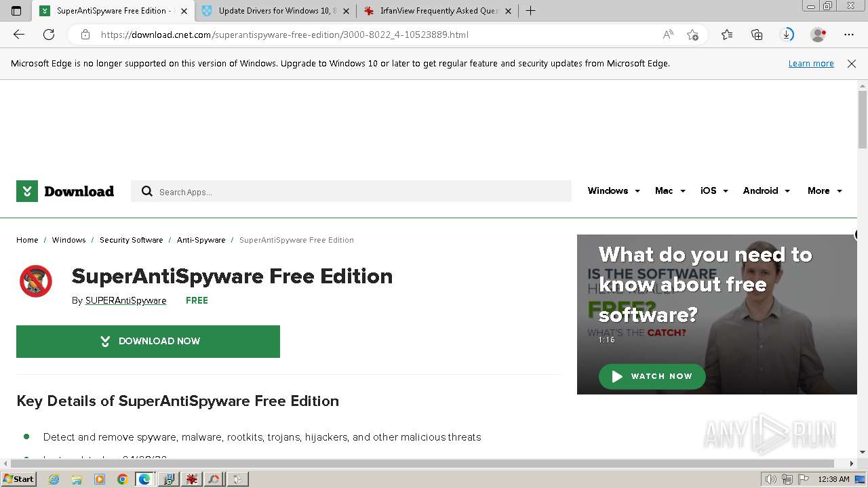868x488 pixels.
Task: Click the Learn more link
Action: pos(811,63)
